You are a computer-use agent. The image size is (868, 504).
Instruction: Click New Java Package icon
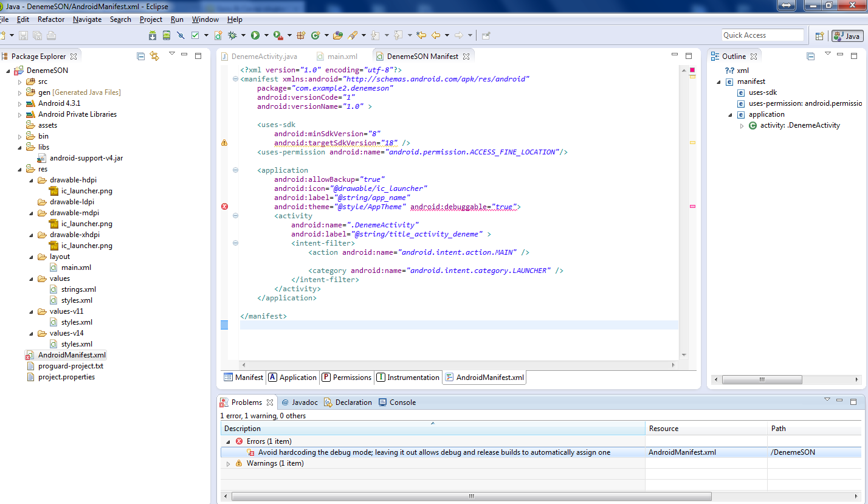point(301,35)
